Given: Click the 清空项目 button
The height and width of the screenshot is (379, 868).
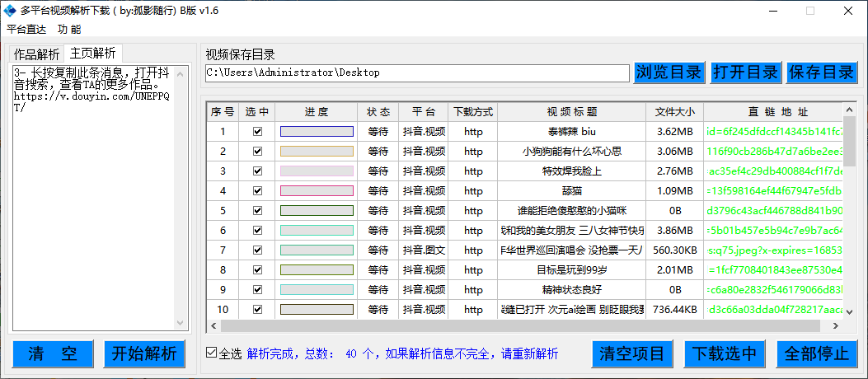Looking at the screenshot, I should click(x=633, y=353).
